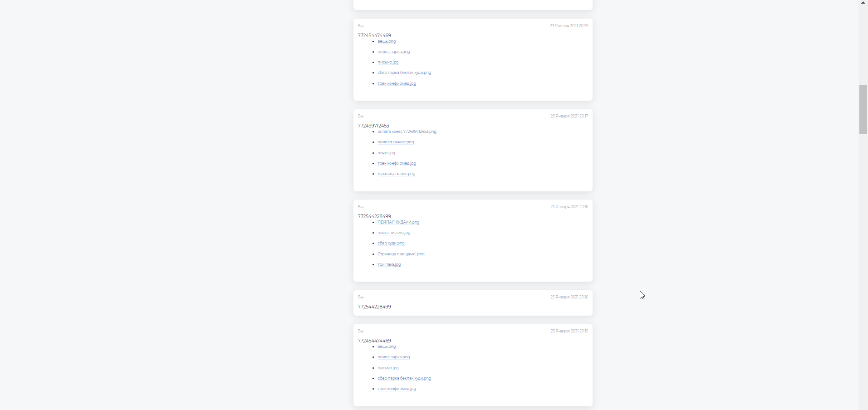This screenshot has height=410, width=868.
Task: Click the три пака.jpg attachment
Action: (x=389, y=264)
